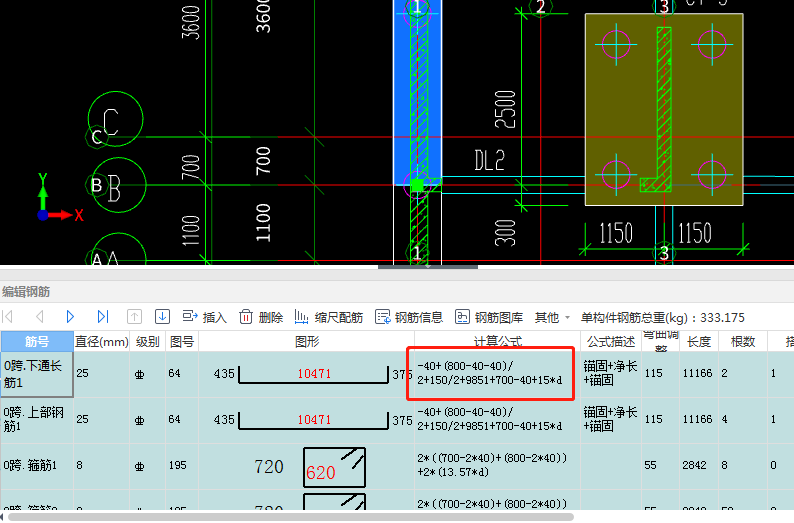Click stirrup shape diagram in 箍筋1 row

(334, 467)
